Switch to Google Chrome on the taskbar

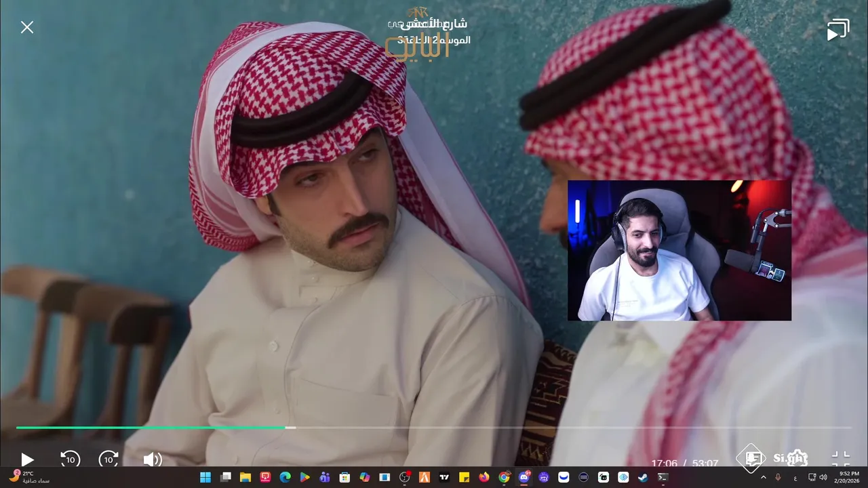tap(504, 477)
